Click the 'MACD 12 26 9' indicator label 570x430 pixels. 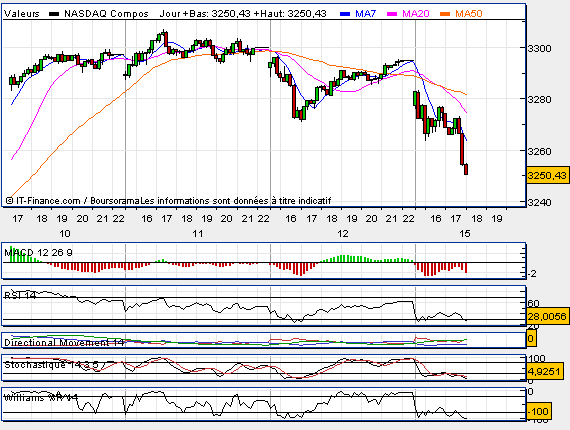point(38,253)
